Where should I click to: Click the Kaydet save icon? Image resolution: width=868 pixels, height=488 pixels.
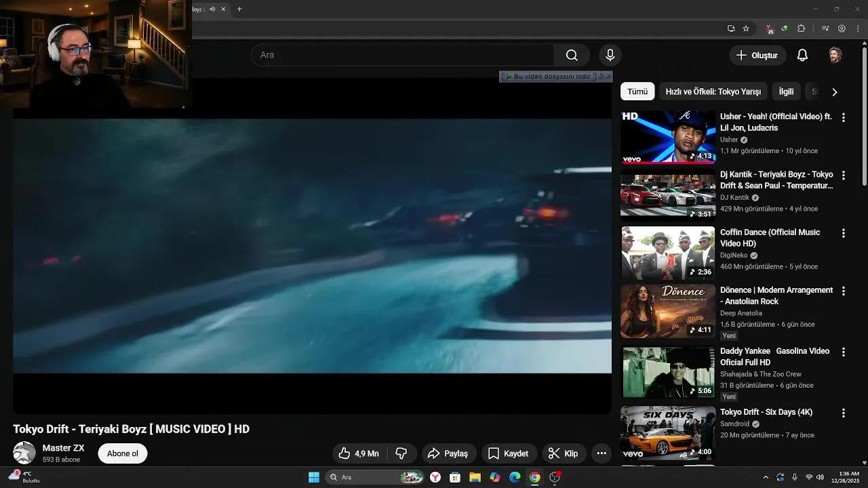[494, 453]
